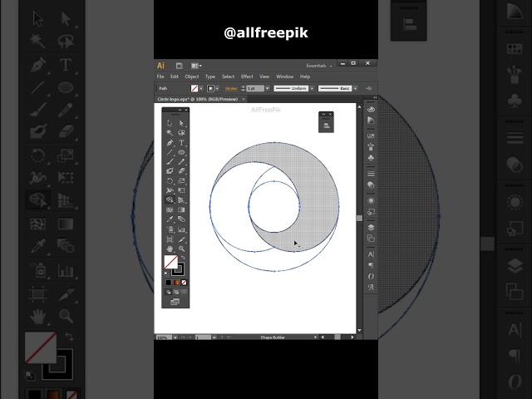Viewport: 532px width, 399px height.
Task: Open the Essentials workspace switcher
Action: tap(318, 66)
